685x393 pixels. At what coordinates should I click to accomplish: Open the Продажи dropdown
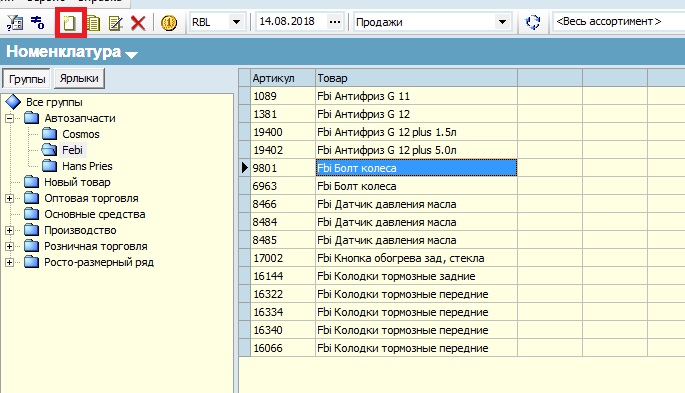(502, 22)
